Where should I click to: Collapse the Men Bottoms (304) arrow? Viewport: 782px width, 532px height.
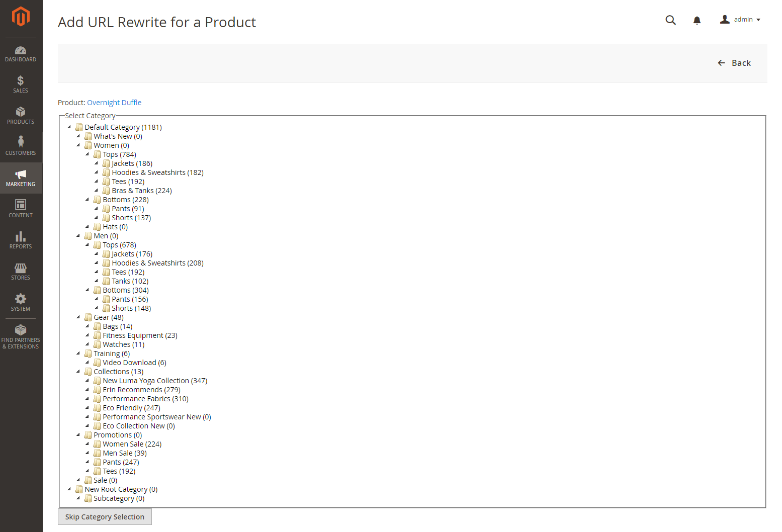pos(88,290)
